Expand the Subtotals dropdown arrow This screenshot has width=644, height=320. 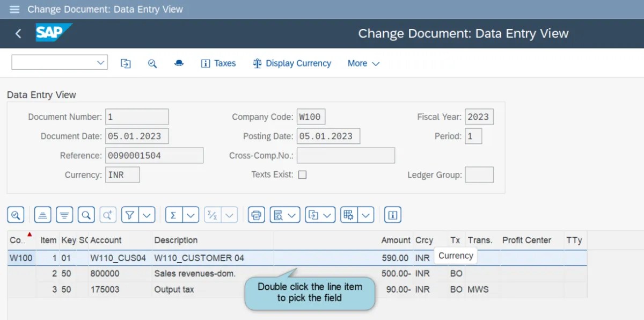click(x=229, y=215)
